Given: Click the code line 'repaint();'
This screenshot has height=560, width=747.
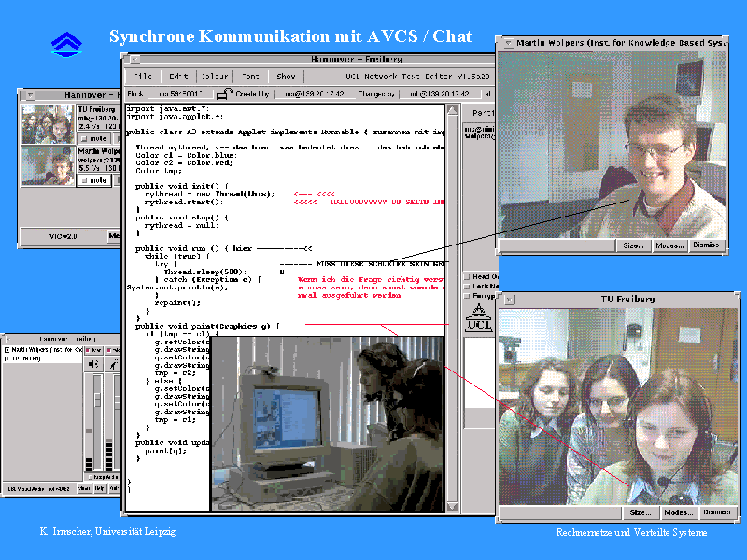Looking at the screenshot, I should (177, 302).
